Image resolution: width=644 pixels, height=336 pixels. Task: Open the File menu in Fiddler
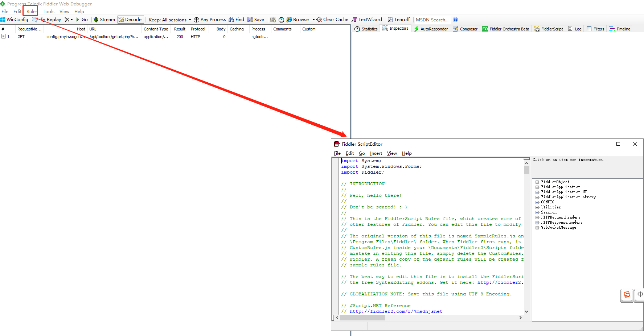[5, 11]
